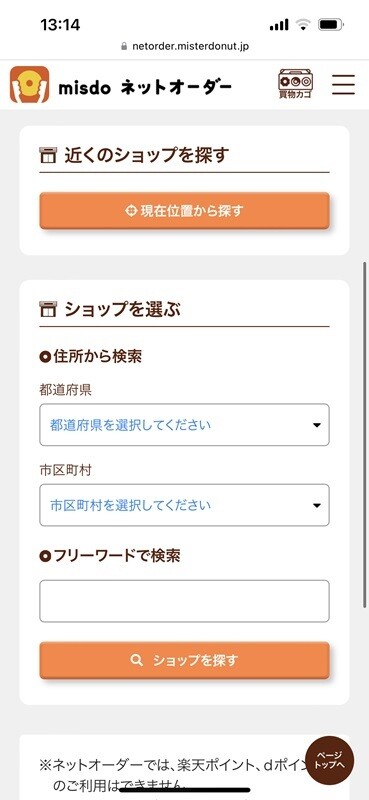Tap the misdo donut logo icon
369x800 pixels.
tap(30, 85)
